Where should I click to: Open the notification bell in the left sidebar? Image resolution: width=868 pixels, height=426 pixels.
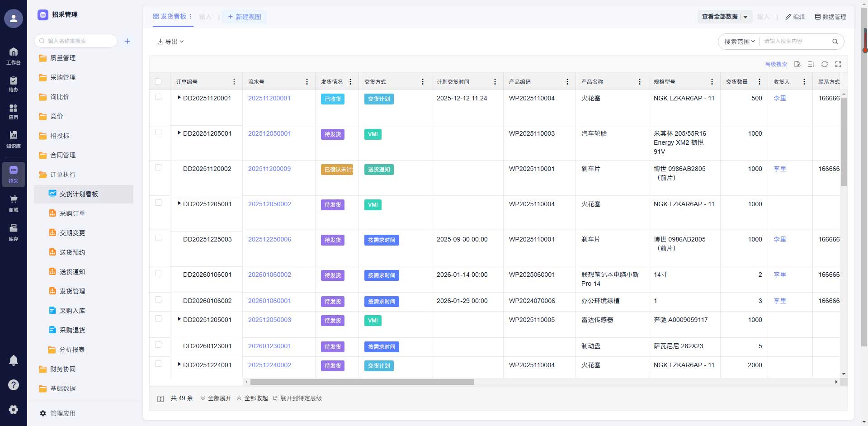14,360
